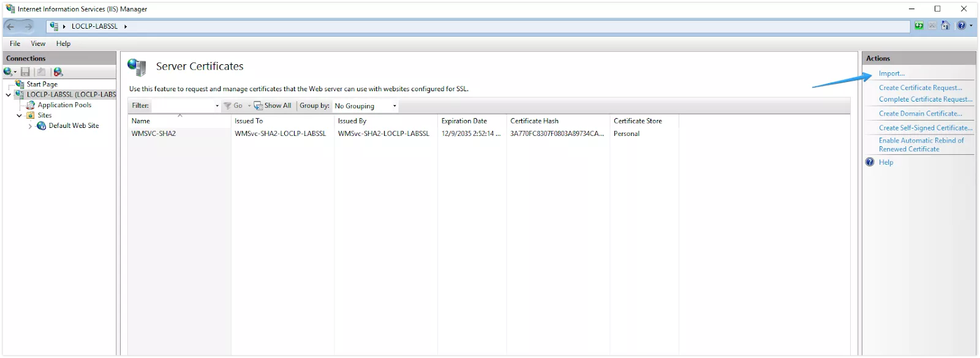The height and width of the screenshot is (358, 980).
Task: Click Create Self-Signed Certificate link
Action: 925,128
